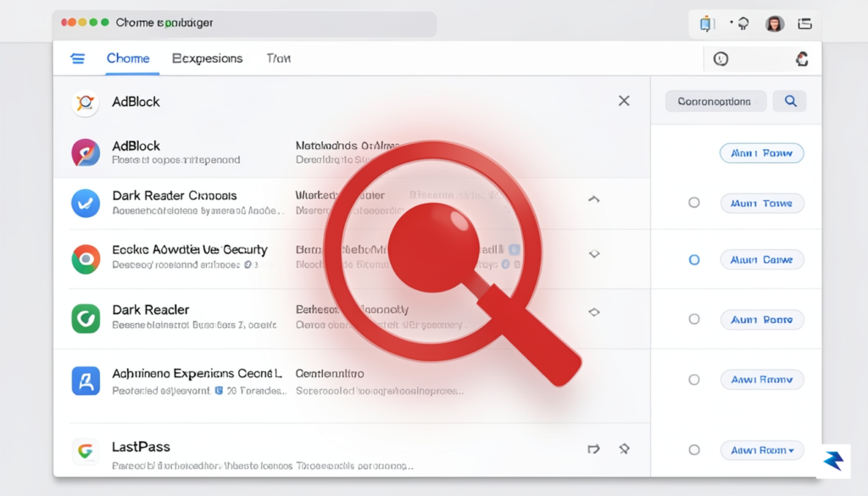Click the LastPass extension icon
Image resolution: width=868 pixels, height=496 pixels.
click(x=86, y=451)
